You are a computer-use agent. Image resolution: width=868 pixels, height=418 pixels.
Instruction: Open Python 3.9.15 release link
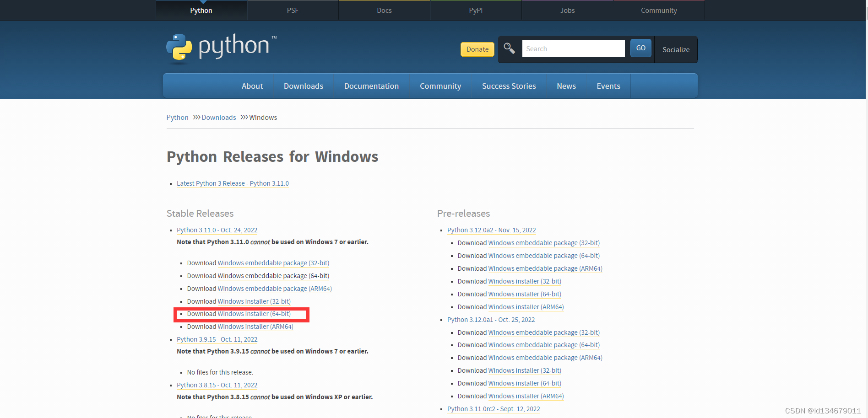[217, 339]
